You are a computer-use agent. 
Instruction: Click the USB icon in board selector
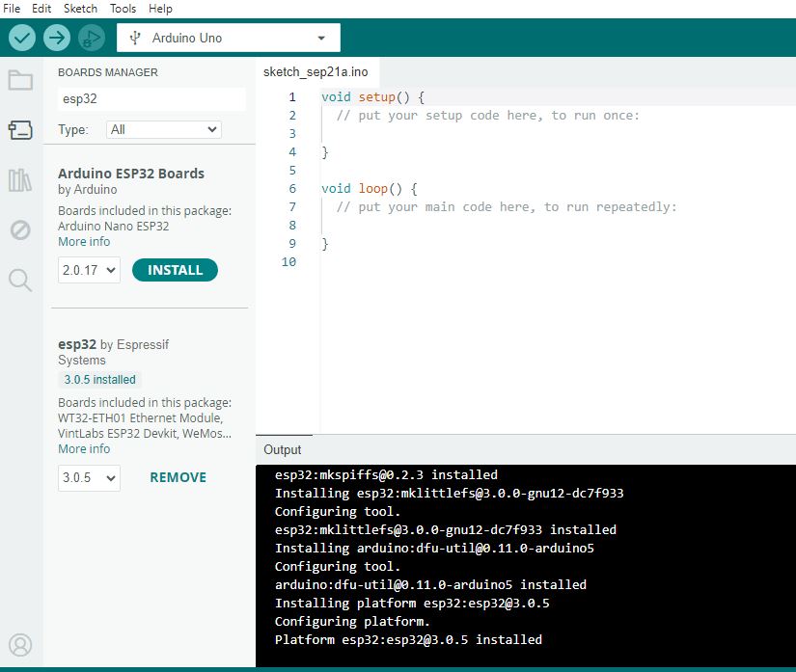point(134,38)
